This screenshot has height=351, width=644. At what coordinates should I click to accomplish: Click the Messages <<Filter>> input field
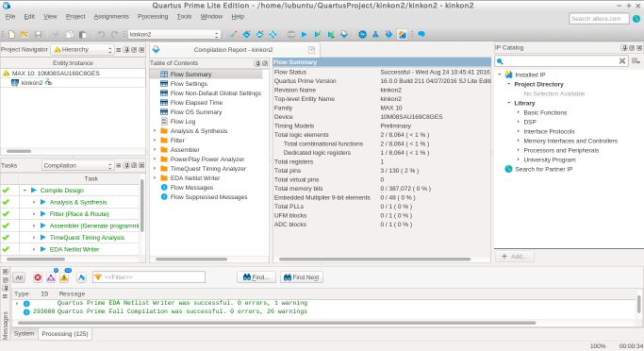pos(149,277)
